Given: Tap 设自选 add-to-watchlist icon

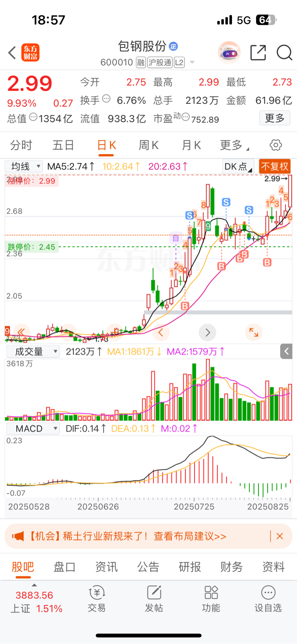Looking at the screenshot, I should point(268,599).
